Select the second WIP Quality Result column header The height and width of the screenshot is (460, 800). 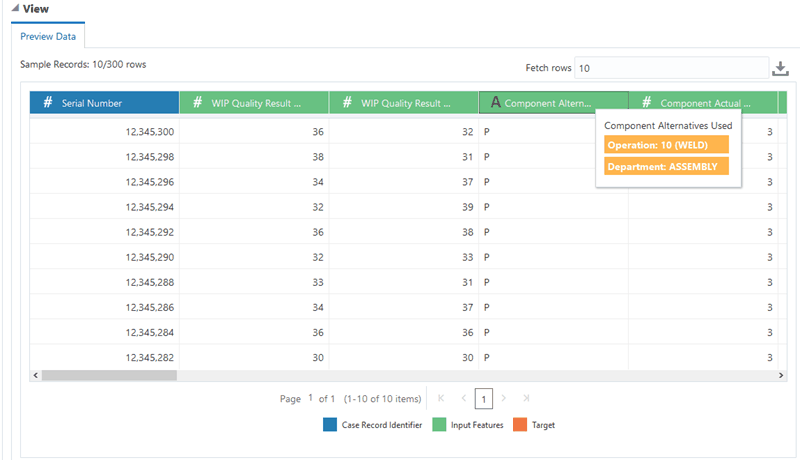pyautogui.click(x=404, y=103)
